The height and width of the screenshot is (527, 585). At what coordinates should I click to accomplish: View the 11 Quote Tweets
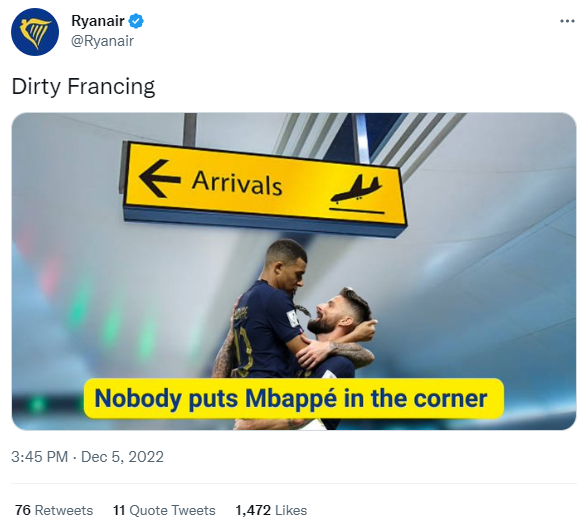tap(164, 510)
